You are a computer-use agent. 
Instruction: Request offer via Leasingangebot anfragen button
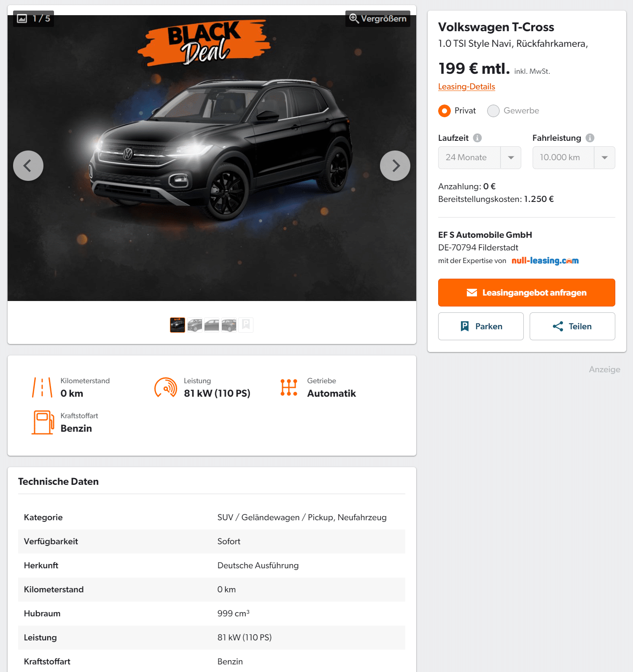[x=527, y=293]
